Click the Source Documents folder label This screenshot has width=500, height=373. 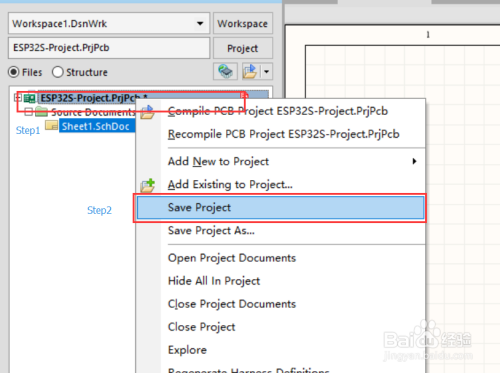93,112
